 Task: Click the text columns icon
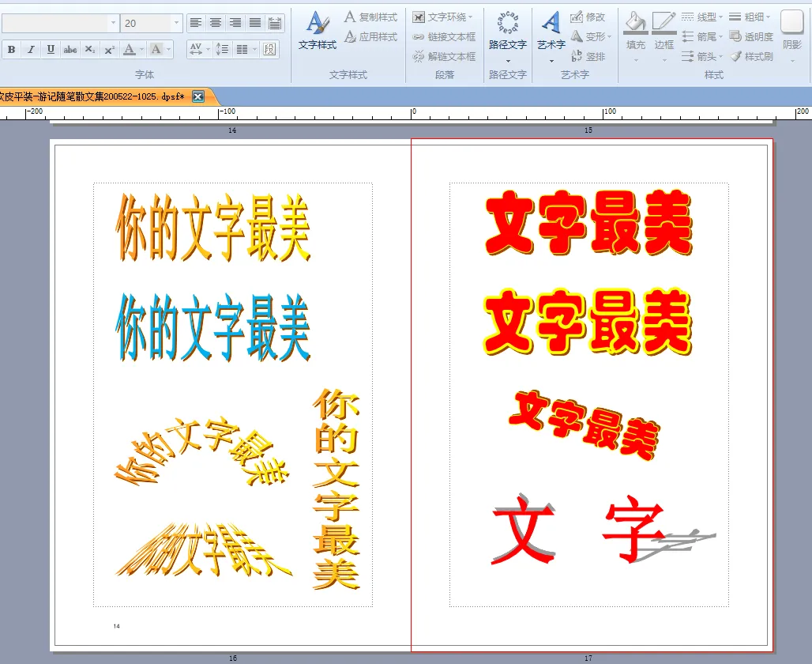coord(242,49)
